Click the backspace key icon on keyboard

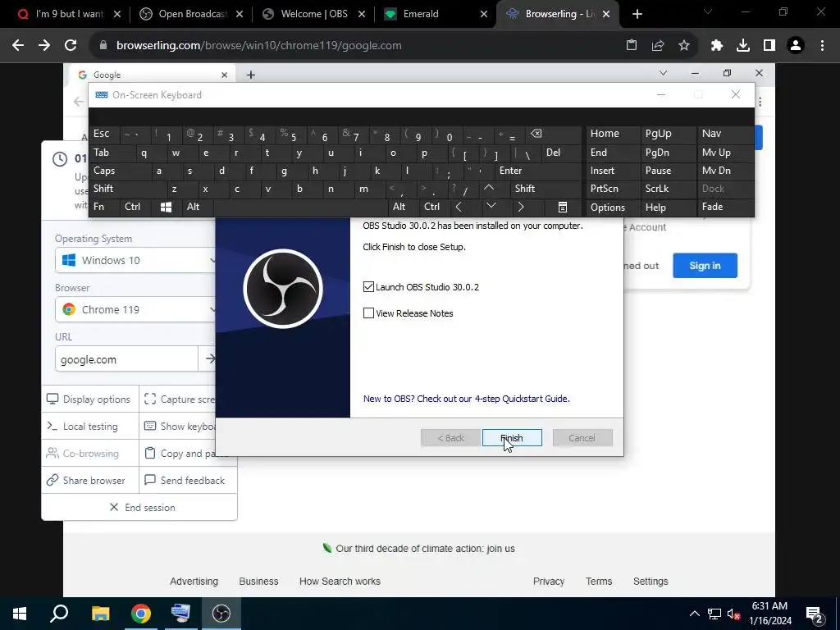(553, 134)
